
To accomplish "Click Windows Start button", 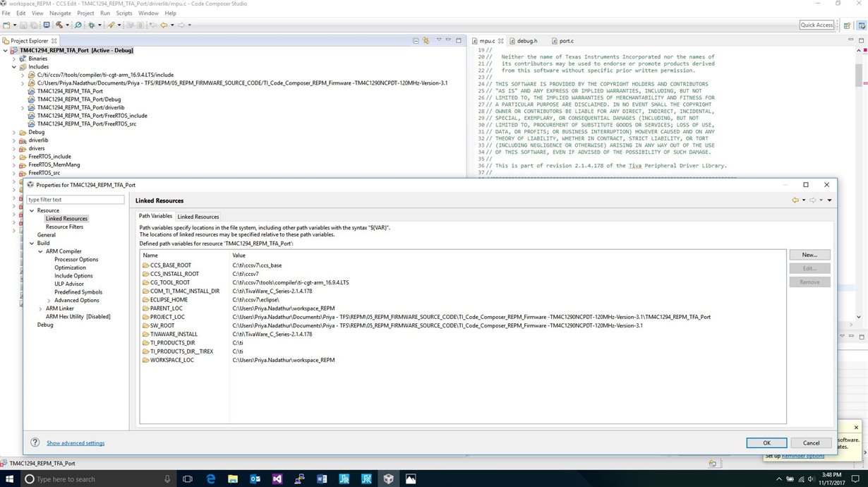I will click(x=10, y=479).
